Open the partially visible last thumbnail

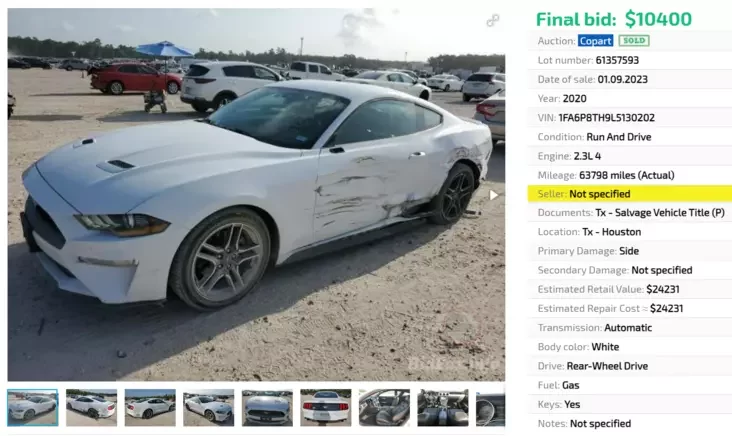coord(490,408)
